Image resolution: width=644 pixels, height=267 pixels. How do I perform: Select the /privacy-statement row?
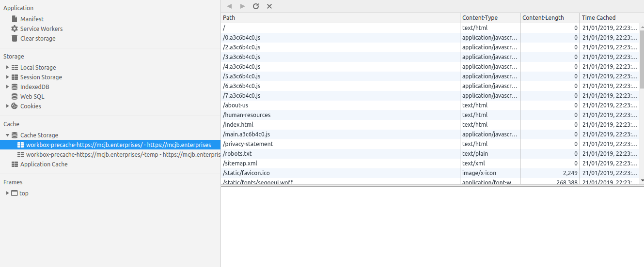point(430,144)
